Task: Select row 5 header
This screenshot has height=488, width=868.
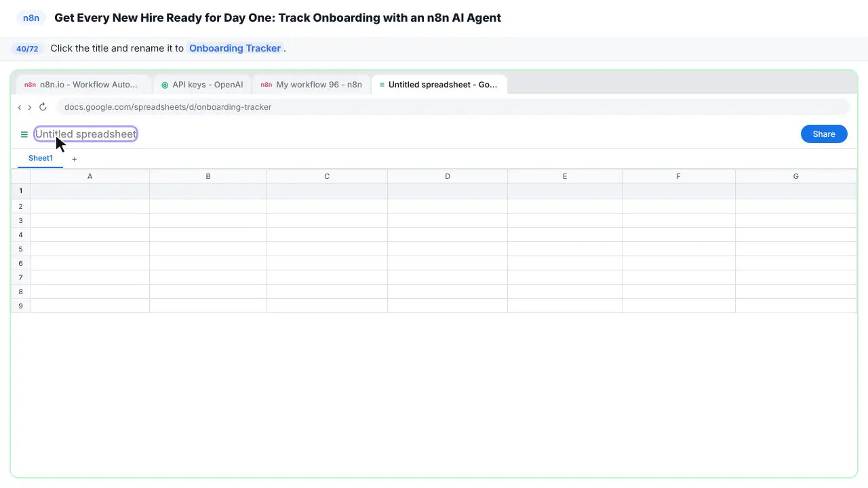Action: pyautogui.click(x=20, y=249)
